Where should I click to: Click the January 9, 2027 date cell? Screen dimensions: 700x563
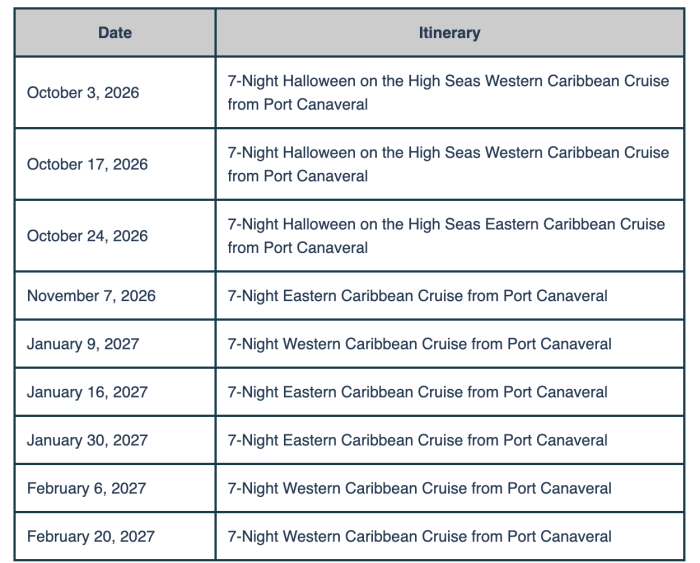pyautogui.click(x=83, y=344)
